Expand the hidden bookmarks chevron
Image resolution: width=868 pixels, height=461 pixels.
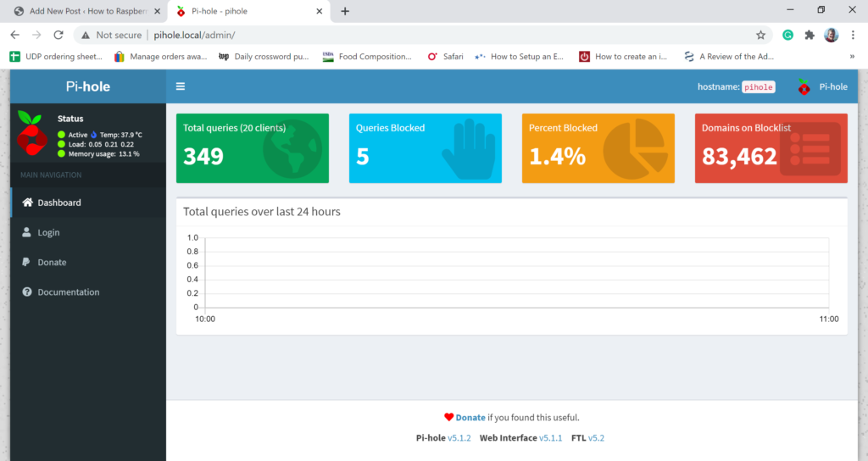[x=852, y=57]
